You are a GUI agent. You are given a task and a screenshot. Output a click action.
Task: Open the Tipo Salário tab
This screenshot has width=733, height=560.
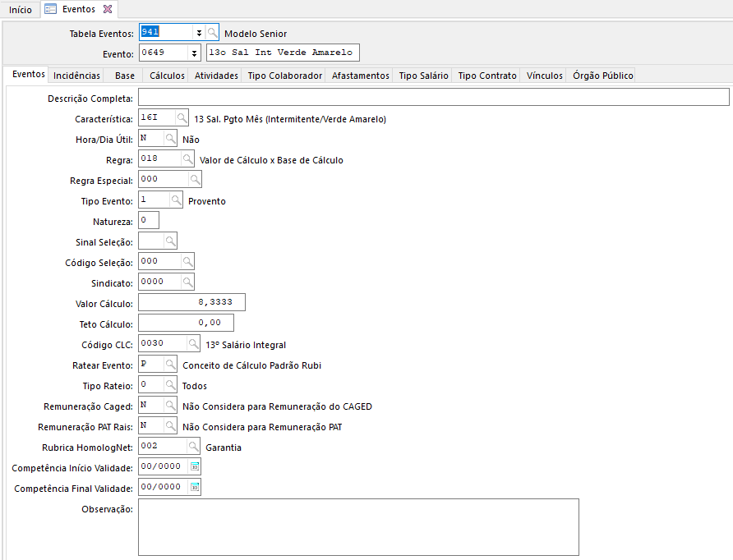click(423, 76)
